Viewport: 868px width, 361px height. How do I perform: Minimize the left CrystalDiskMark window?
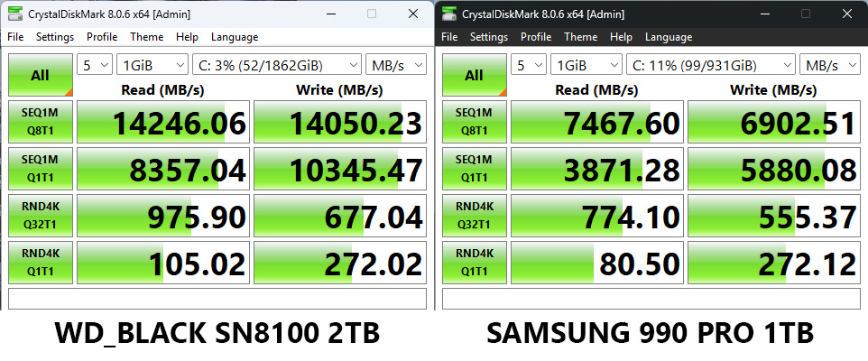point(330,14)
